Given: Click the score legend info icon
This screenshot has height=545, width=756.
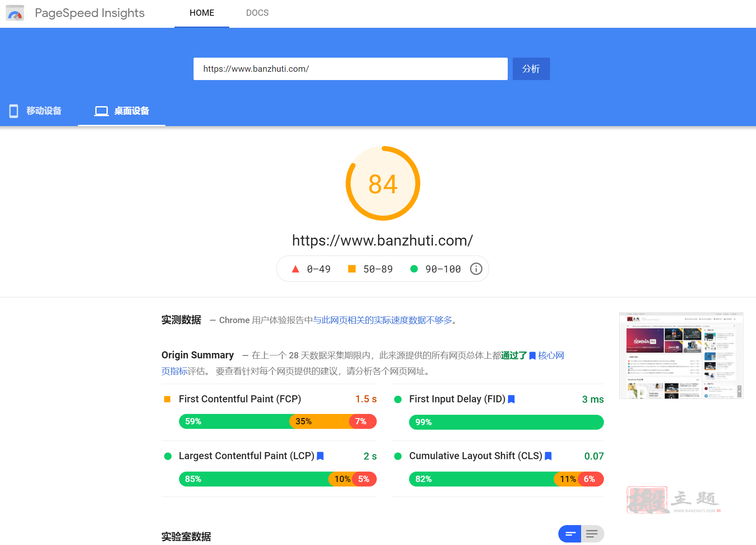Looking at the screenshot, I should (476, 269).
